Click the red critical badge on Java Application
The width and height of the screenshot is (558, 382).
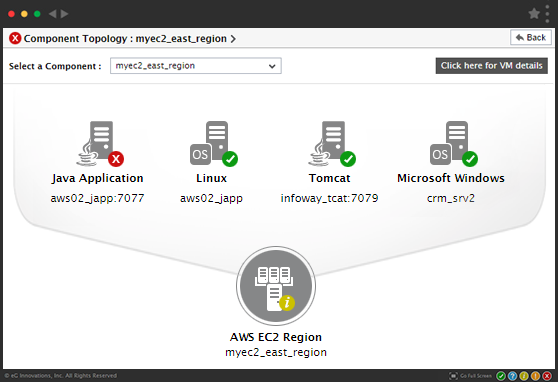coord(116,159)
